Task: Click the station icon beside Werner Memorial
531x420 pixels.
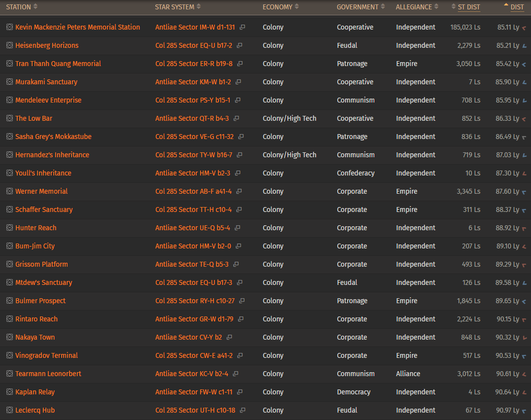Action: [x=9, y=191]
